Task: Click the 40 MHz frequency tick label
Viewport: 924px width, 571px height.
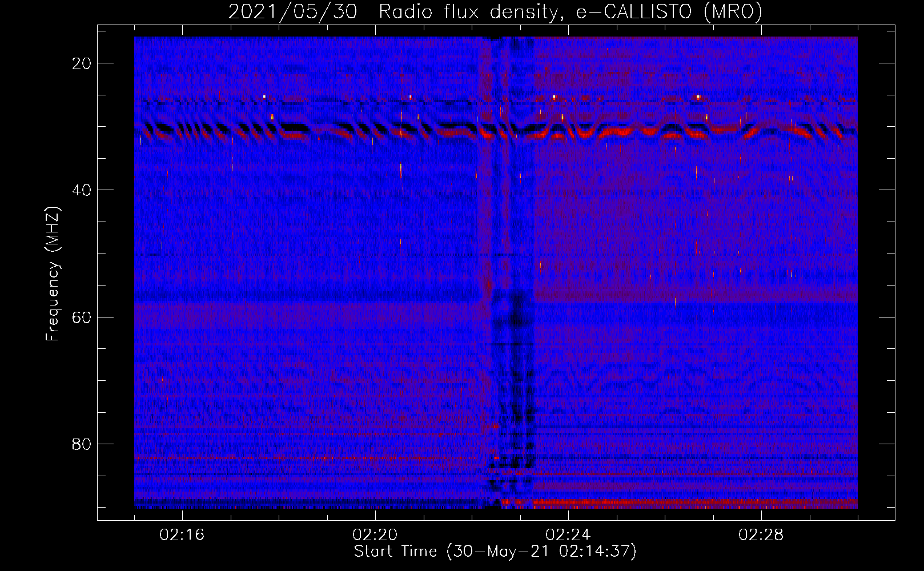Action: point(82,190)
